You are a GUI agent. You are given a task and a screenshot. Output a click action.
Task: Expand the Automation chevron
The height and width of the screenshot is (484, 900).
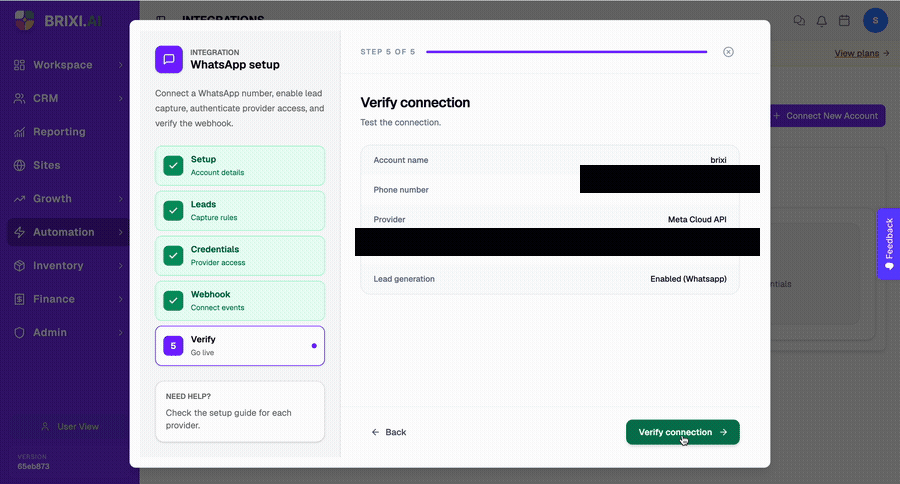point(121,232)
